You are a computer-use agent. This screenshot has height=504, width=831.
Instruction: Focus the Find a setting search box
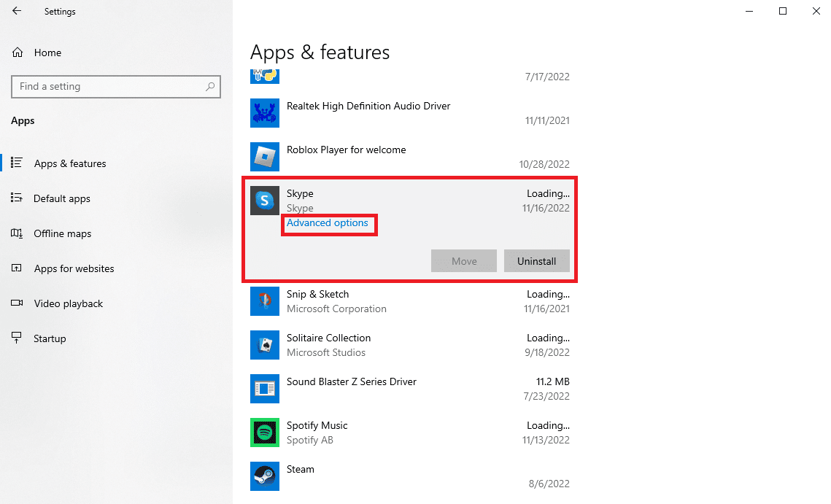pyautogui.click(x=115, y=86)
